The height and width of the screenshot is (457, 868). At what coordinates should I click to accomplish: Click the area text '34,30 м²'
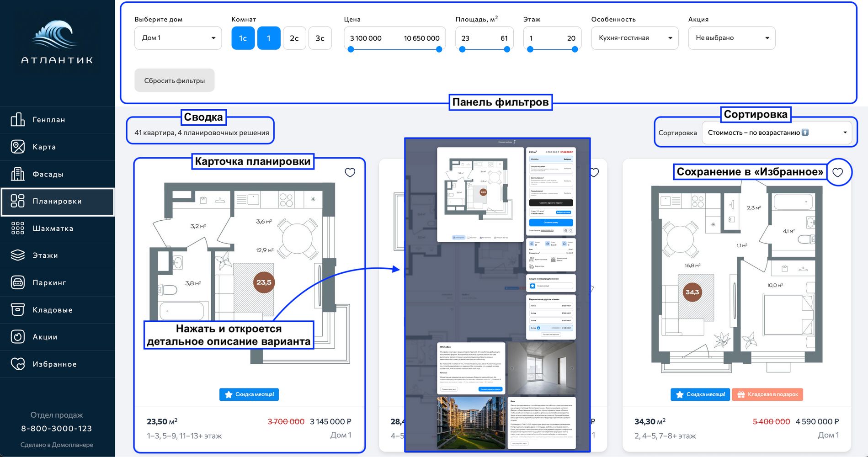coord(650,421)
